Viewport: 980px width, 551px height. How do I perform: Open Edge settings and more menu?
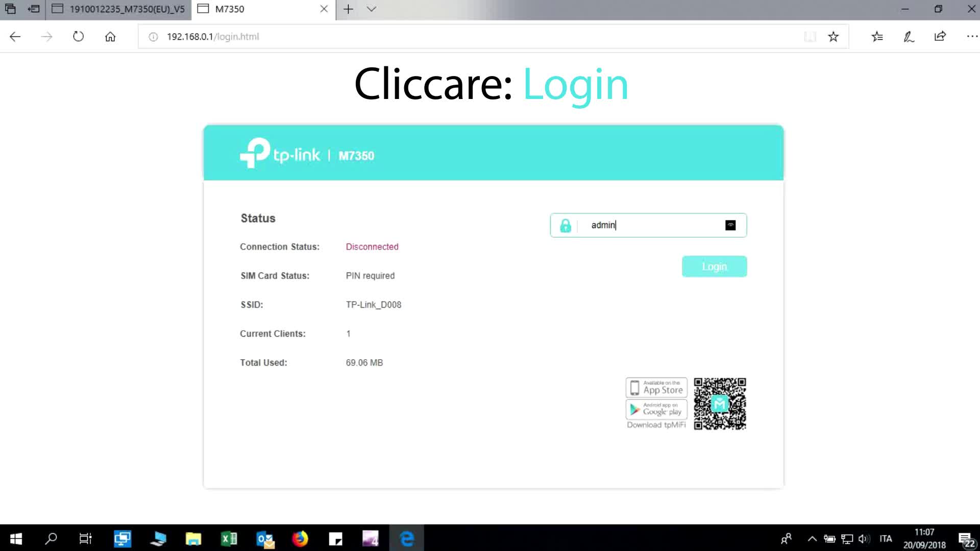971,37
